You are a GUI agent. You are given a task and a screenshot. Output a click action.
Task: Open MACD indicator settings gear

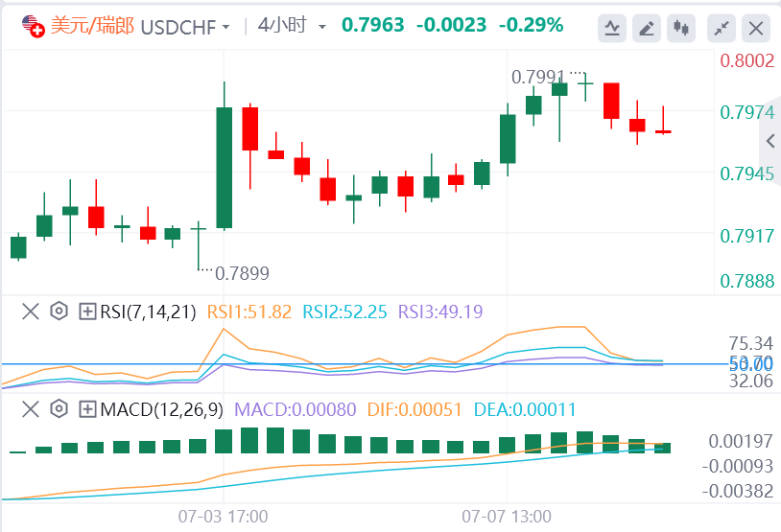tap(59, 409)
